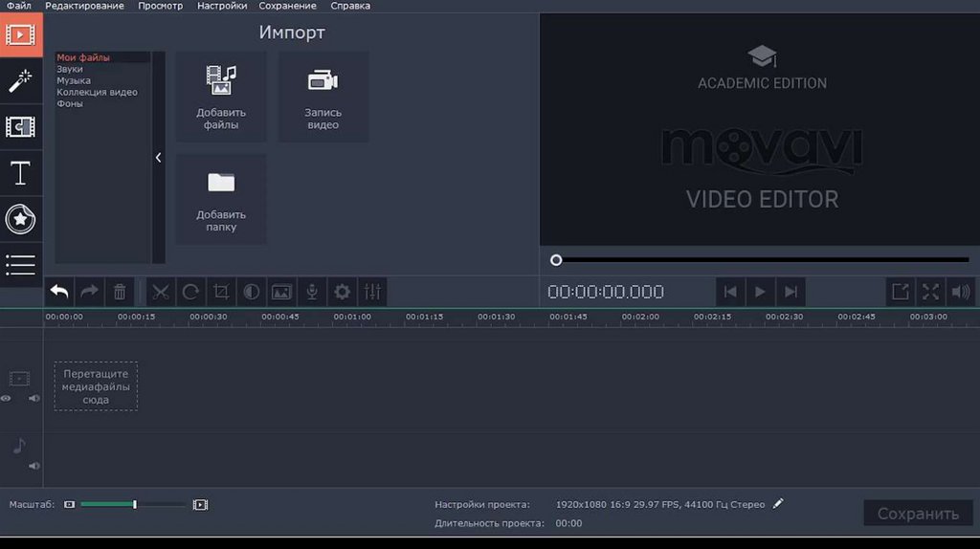Click the 00:01:00 timeline ruler mark
Viewport: 980px width, 549px height.
tap(352, 317)
